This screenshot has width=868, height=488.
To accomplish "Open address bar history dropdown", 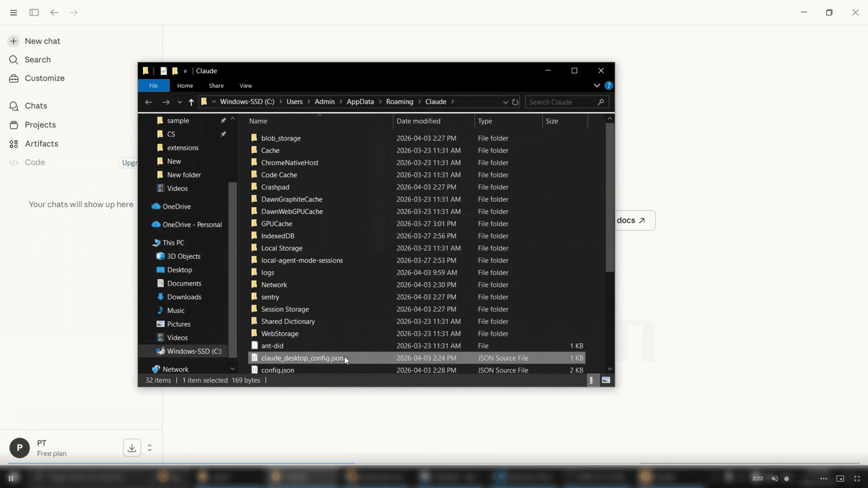I will point(505,102).
